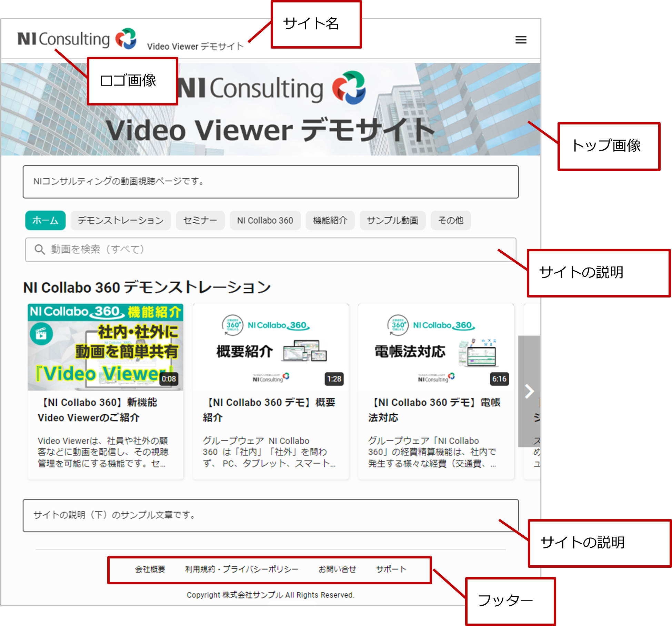Screen dimensions: 672x626
Task: Select the サンプル動画 tab
Action: (x=392, y=220)
